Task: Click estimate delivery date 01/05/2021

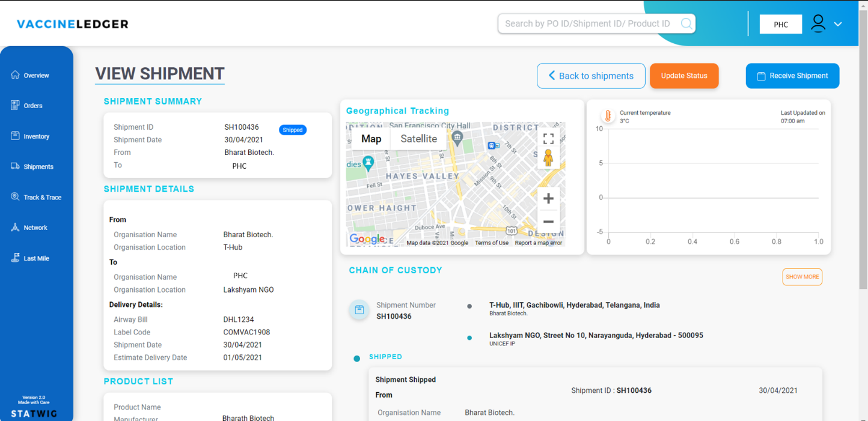Action: tap(243, 357)
